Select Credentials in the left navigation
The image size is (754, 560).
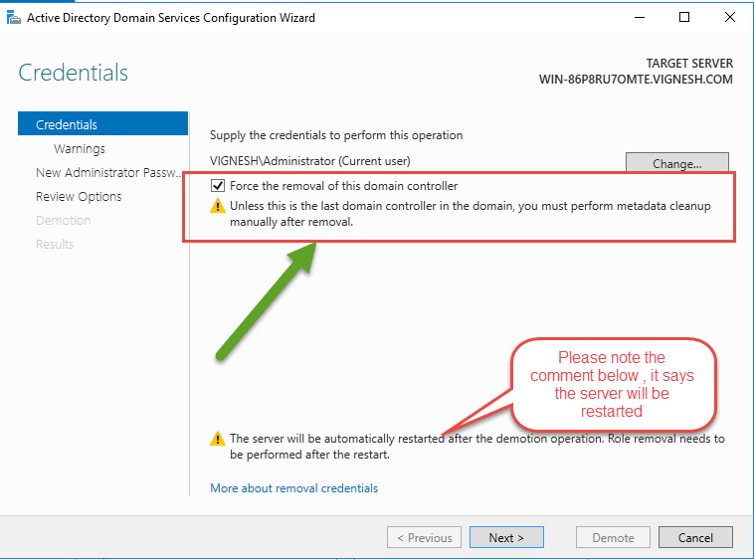pyautogui.click(x=67, y=124)
